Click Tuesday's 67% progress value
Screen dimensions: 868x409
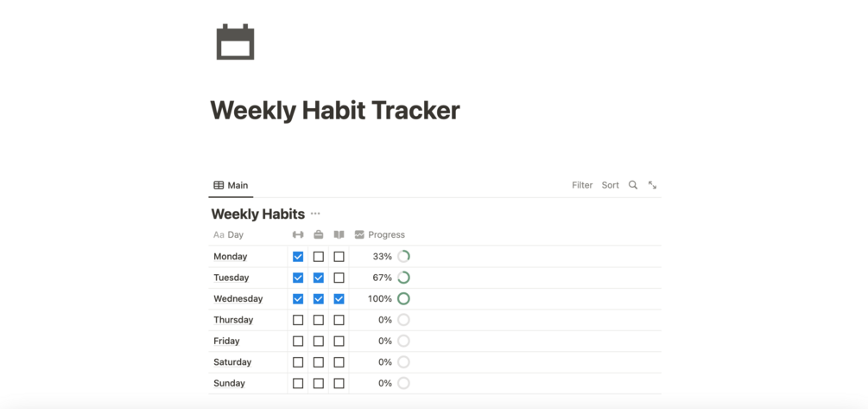coord(382,278)
